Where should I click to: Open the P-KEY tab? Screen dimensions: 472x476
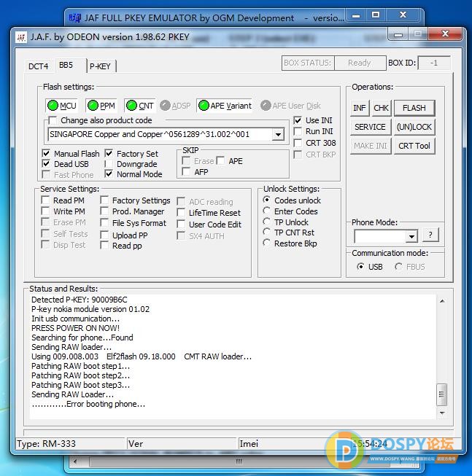[100, 66]
